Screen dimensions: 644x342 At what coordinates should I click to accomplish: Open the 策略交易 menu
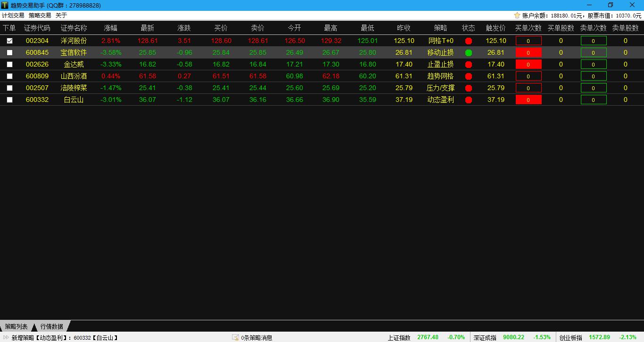click(40, 16)
